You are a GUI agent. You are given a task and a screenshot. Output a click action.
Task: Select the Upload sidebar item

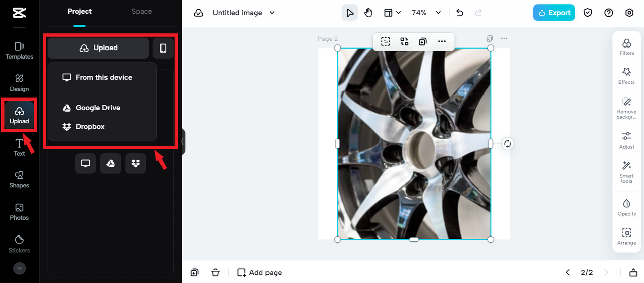pyautogui.click(x=19, y=115)
